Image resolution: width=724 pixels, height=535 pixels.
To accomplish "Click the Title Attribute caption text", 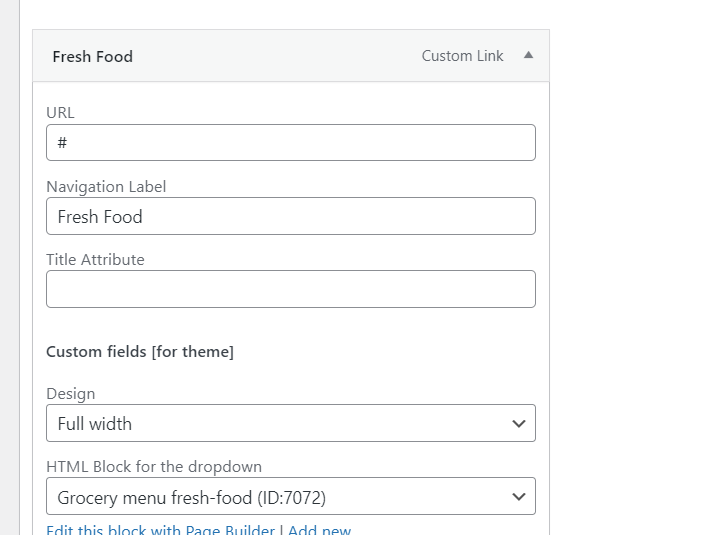I will click(95, 259).
